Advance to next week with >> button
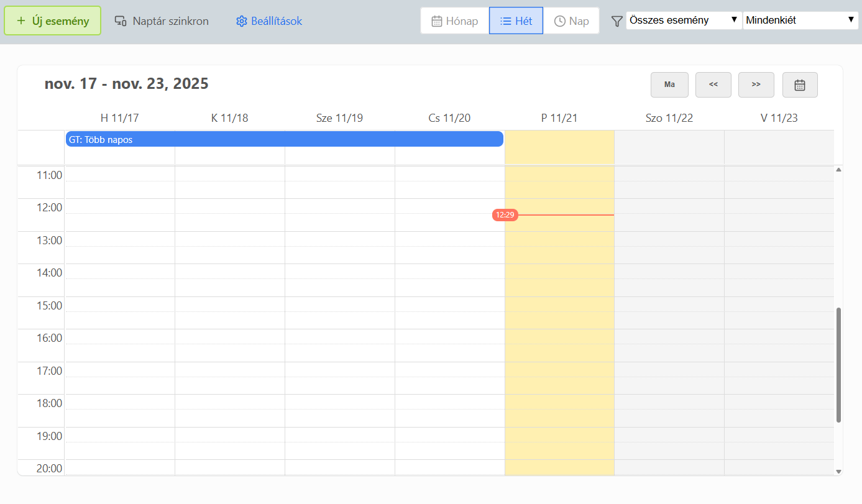Screen dimensions: 862x504 tap(756, 85)
